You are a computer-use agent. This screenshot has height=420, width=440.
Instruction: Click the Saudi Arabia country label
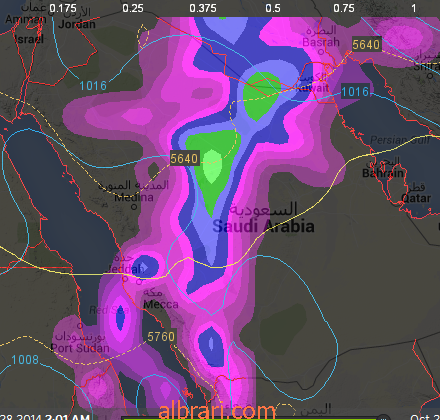263,226
